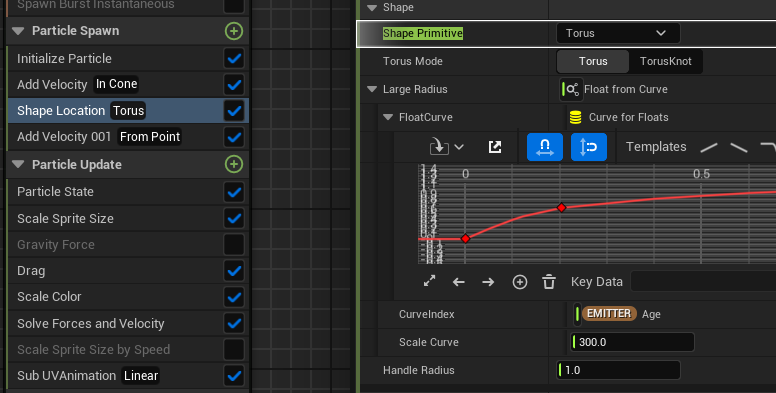The width and height of the screenshot is (776, 393).
Task: Go to previous key arrow
Action: pyautogui.click(x=459, y=282)
